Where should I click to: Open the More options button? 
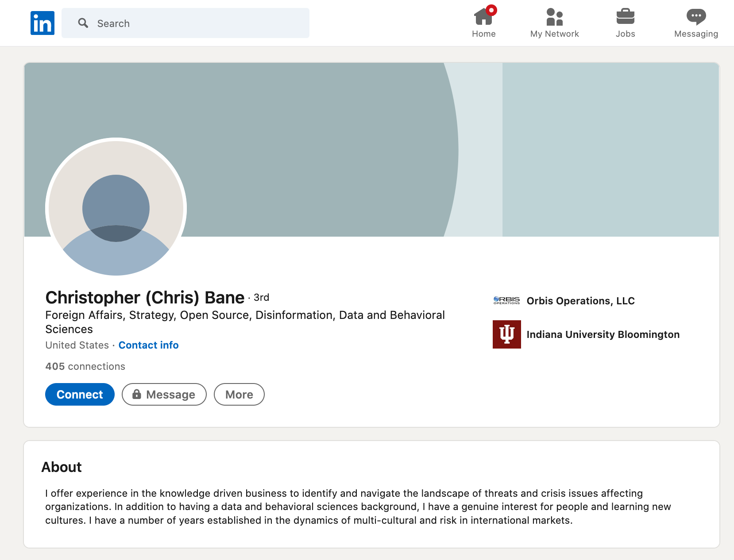[239, 395]
